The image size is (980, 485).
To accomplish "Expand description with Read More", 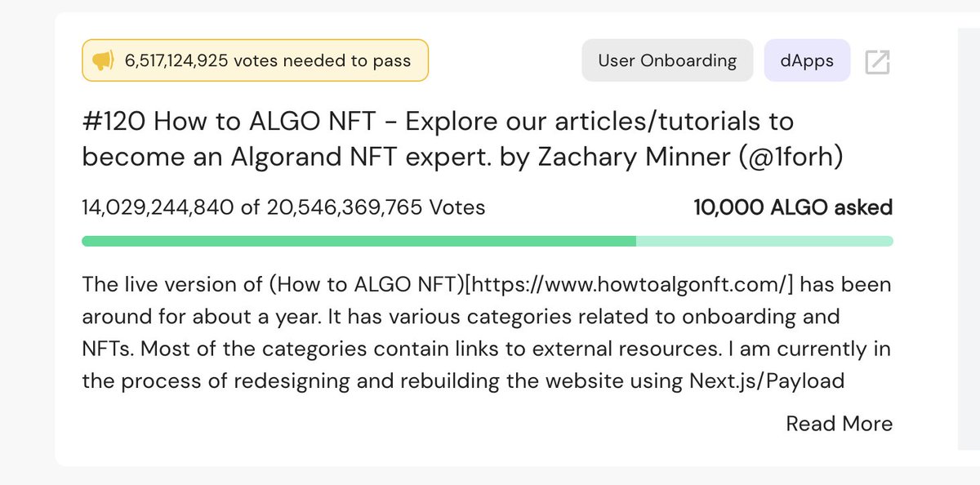I will click(x=839, y=424).
